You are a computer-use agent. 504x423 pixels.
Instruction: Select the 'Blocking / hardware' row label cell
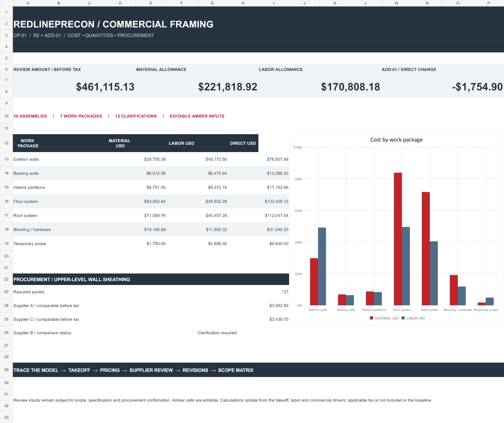tap(32, 230)
